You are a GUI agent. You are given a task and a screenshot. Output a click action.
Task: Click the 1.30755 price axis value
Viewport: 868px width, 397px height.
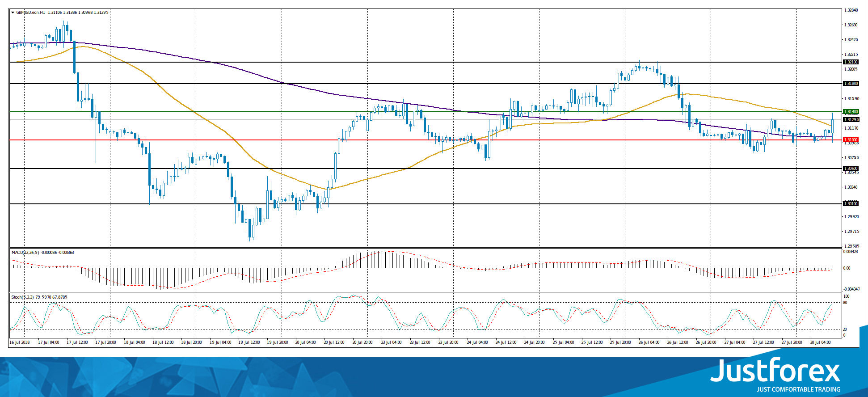(x=851, y=157)
